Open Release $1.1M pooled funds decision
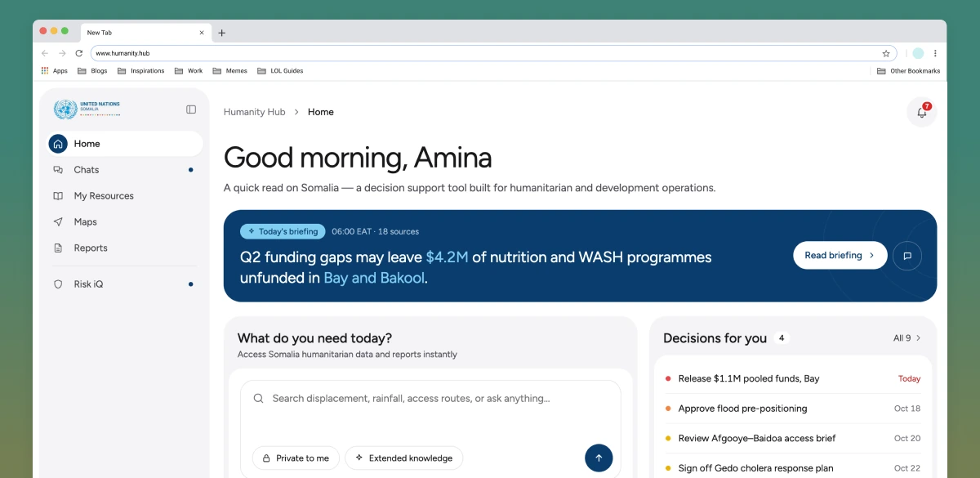The width and height of the screenshot is (980, 478). (792, 379)
